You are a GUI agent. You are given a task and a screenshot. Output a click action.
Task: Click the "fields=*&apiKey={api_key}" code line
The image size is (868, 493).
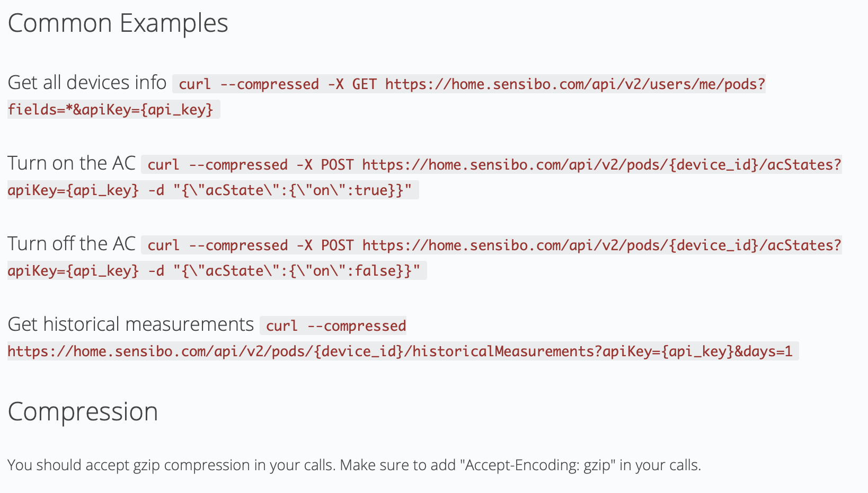point(110,110)
